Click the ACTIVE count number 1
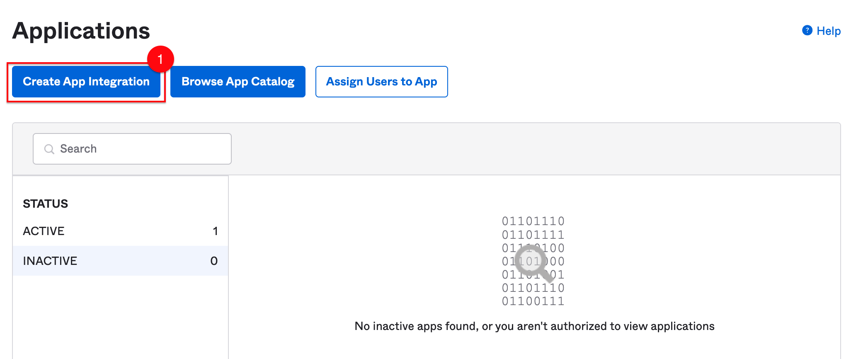868x359 pixels. pyautogui.click(x=215, y=231)
